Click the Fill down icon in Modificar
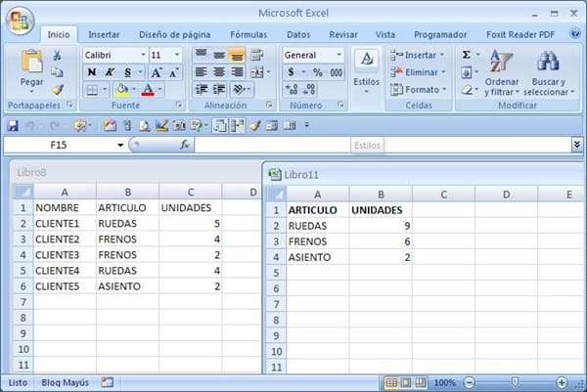The image size is (587, 392). tap(467, 72)
